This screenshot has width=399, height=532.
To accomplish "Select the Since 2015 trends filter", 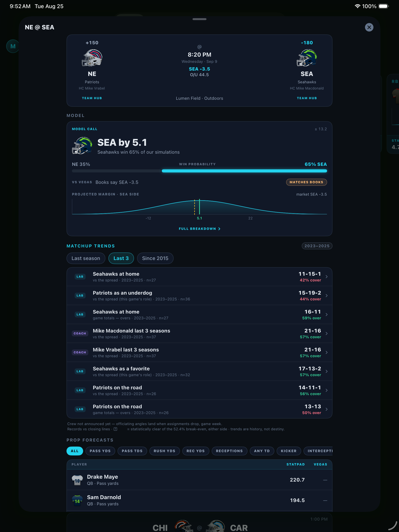I will pos(155,258).
